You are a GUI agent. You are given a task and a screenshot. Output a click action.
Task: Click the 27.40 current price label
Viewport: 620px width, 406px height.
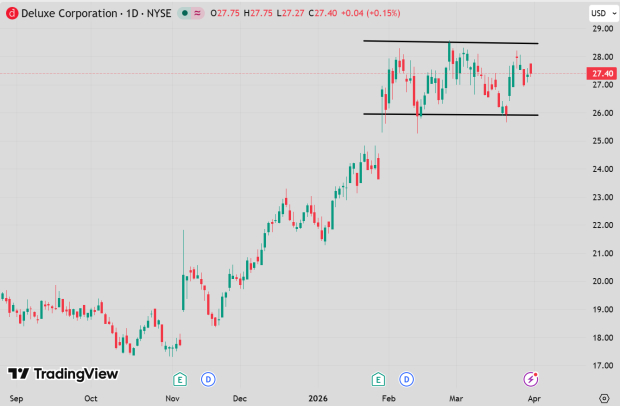pos(601,73)
